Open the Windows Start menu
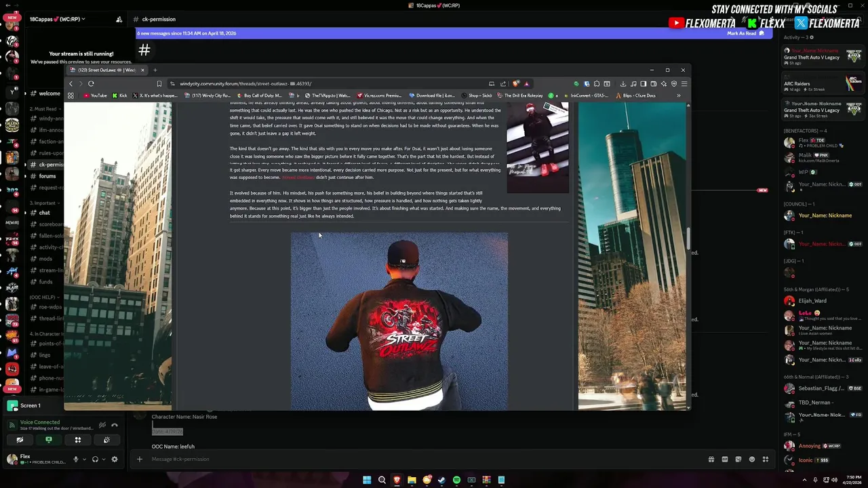 [x=367, y=480]
